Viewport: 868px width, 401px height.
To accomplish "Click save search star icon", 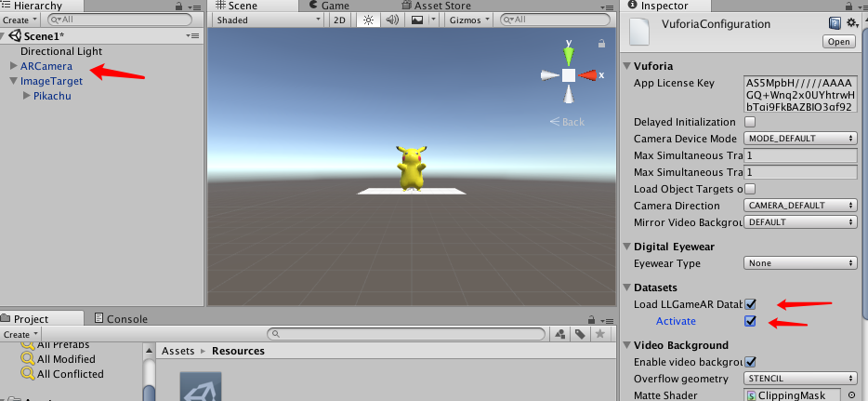I will click(x=599, y=335).
